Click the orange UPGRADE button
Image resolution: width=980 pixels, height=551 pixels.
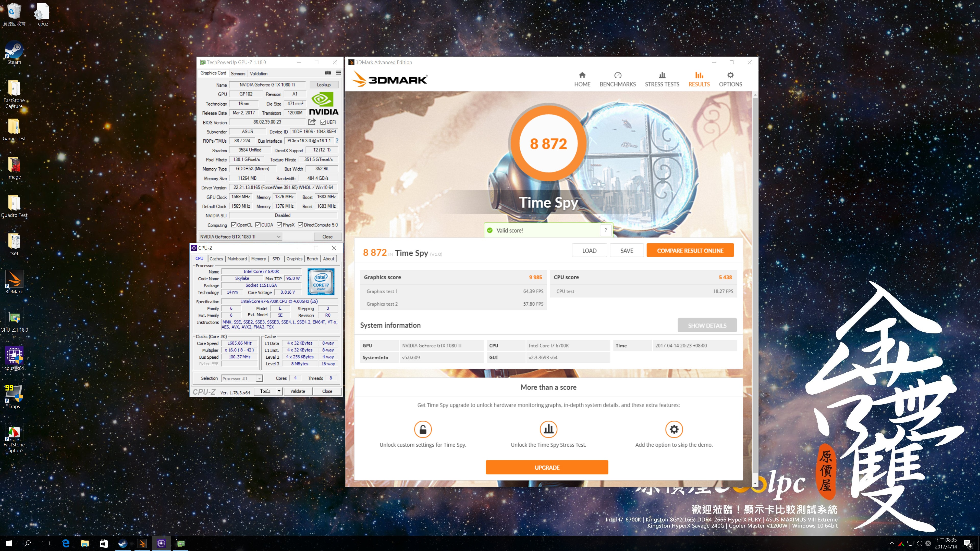click(547, 467)
